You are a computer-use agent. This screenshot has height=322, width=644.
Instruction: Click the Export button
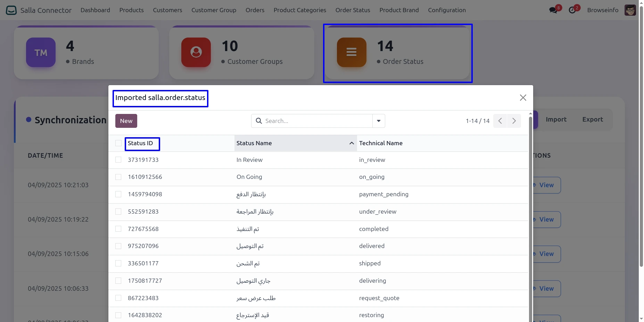click(x=592, y=119)
